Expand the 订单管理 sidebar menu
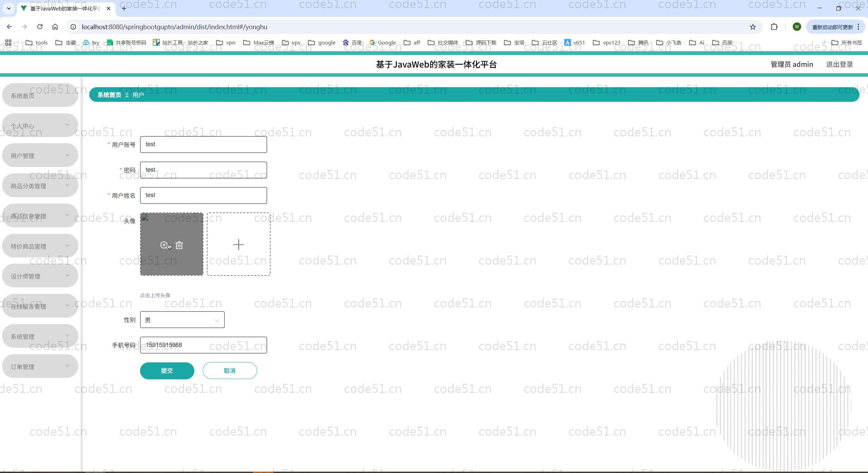The width and height of the screenshot is (868, 473). click(x=40, y=366)
